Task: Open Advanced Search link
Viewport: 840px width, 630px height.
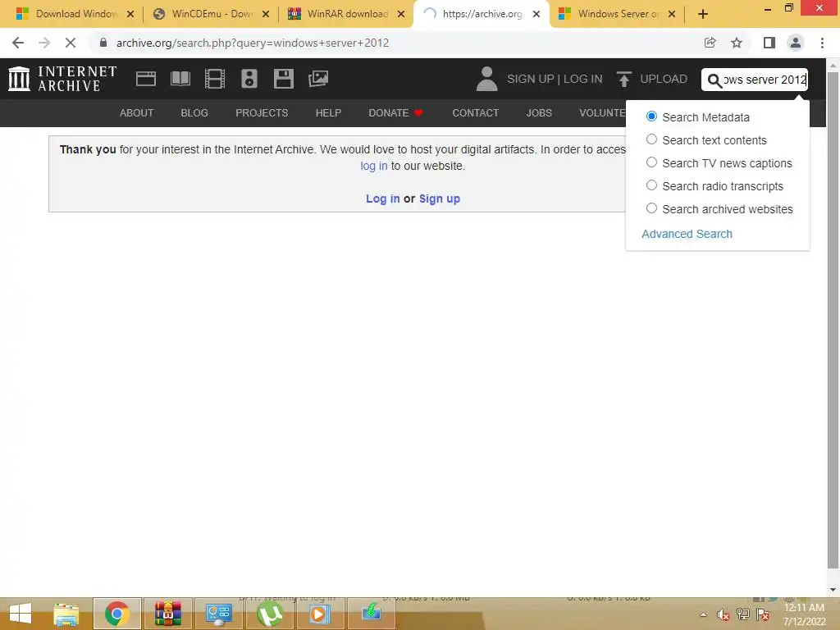Action: click(x=687, y=234)
